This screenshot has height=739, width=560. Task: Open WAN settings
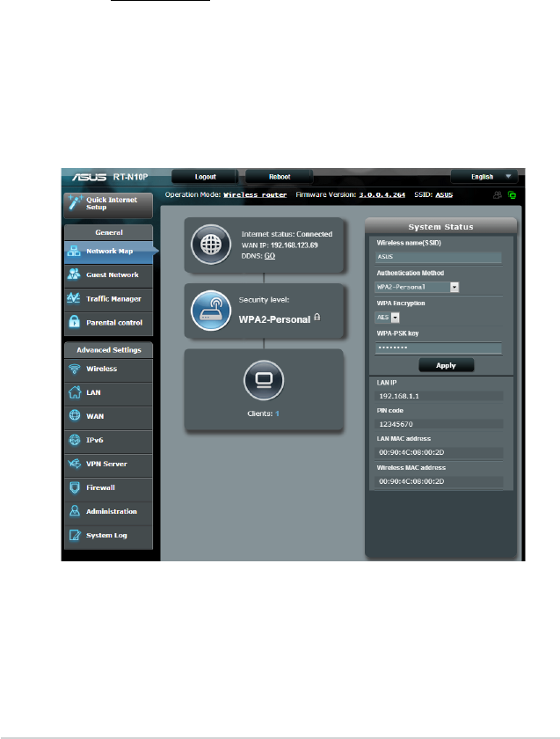click(x=108, y=417)
